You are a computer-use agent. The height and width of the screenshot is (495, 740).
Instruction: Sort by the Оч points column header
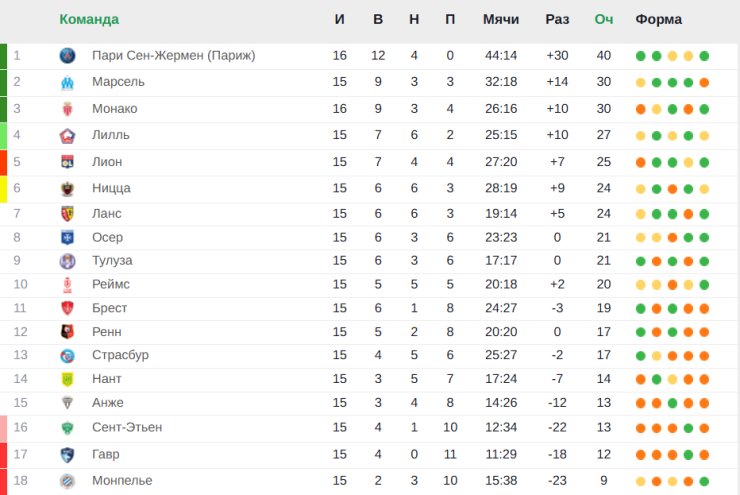click(x=604, y=19)
